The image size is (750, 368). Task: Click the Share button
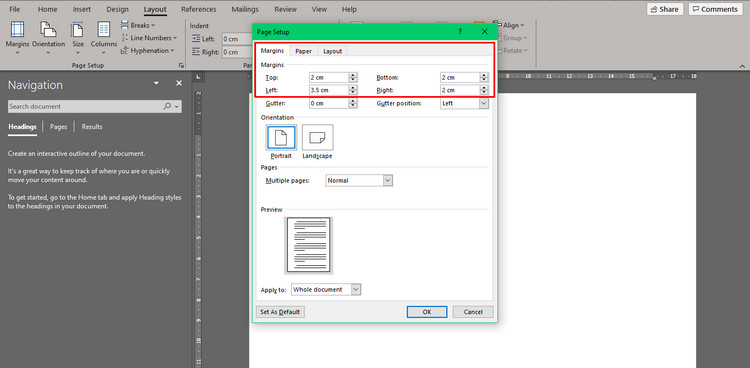pos(665,9)
